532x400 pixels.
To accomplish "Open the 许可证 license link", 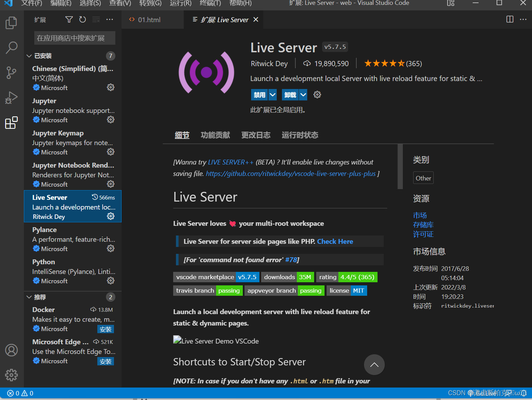I will tap(423, 234).
